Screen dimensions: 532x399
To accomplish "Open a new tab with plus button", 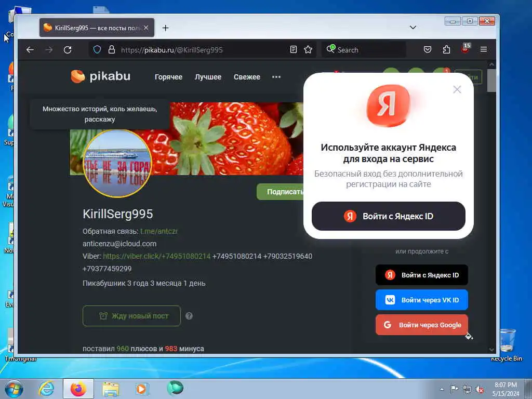I will 165,28.
